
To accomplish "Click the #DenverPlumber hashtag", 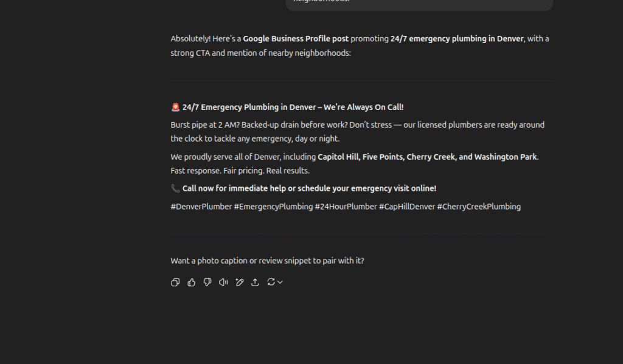I will coord(201,207).
